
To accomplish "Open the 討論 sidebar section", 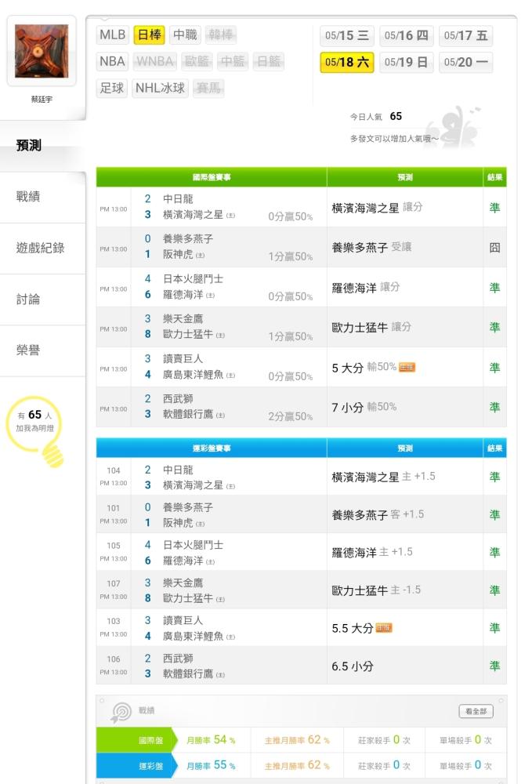I will click(x=43, y=299).
